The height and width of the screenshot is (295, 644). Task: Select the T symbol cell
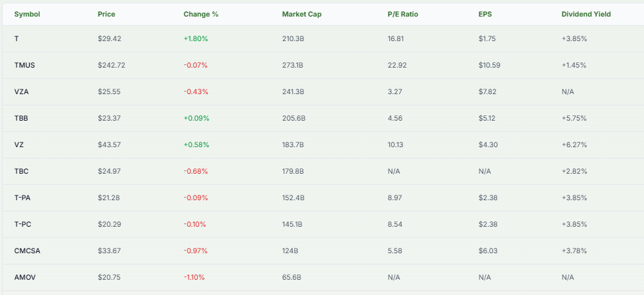17,38
